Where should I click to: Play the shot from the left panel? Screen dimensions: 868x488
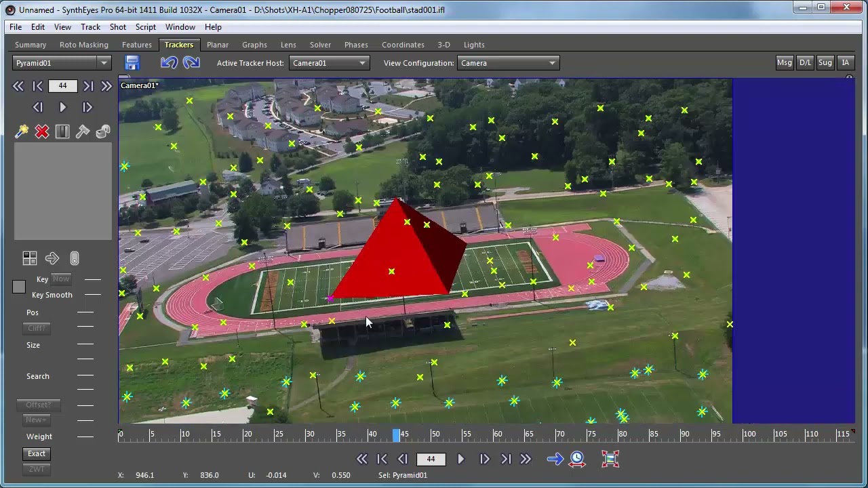coord(62,107)
